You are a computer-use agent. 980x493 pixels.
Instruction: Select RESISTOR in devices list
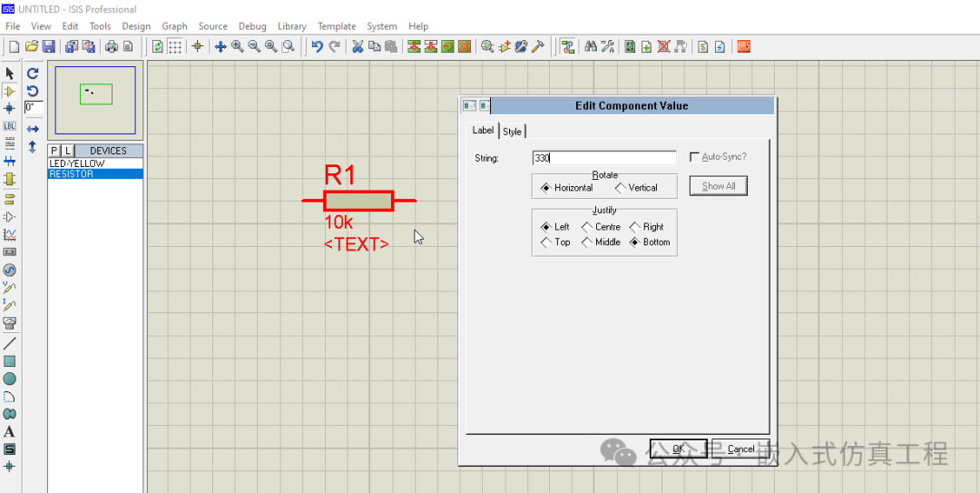pyautogui.click(x=95, y=174)
